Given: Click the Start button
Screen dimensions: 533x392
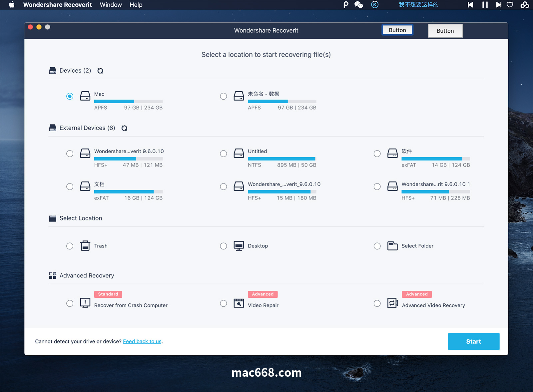Looking at the screenshot, I should click(x=474, y=341).
